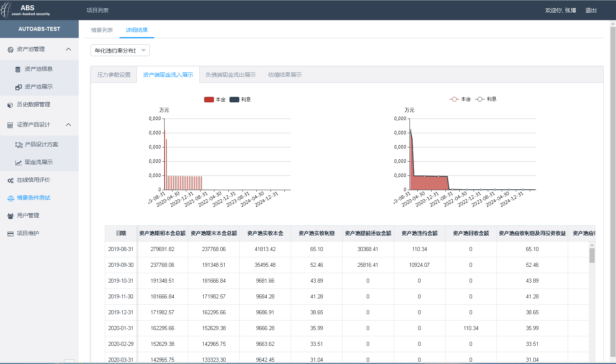Toggle 本金 series in area chart legend
Screen dimensions: 616x364
click(460, 99)
